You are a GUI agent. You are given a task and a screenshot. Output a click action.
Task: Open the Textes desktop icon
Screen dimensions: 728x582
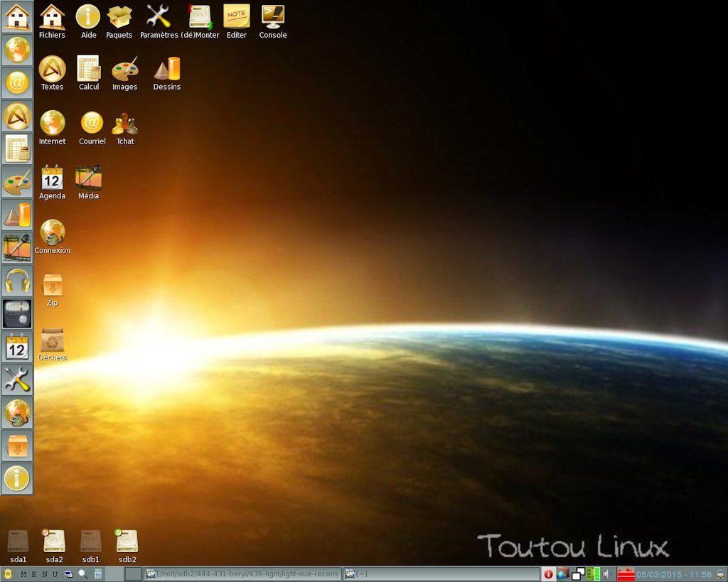coord(52,73)
